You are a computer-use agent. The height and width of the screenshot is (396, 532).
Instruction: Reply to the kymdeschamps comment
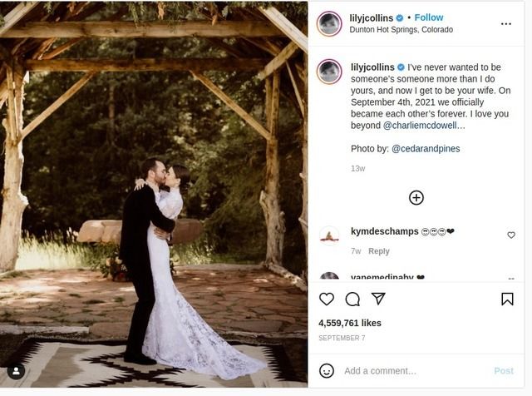tap(379, 251)
